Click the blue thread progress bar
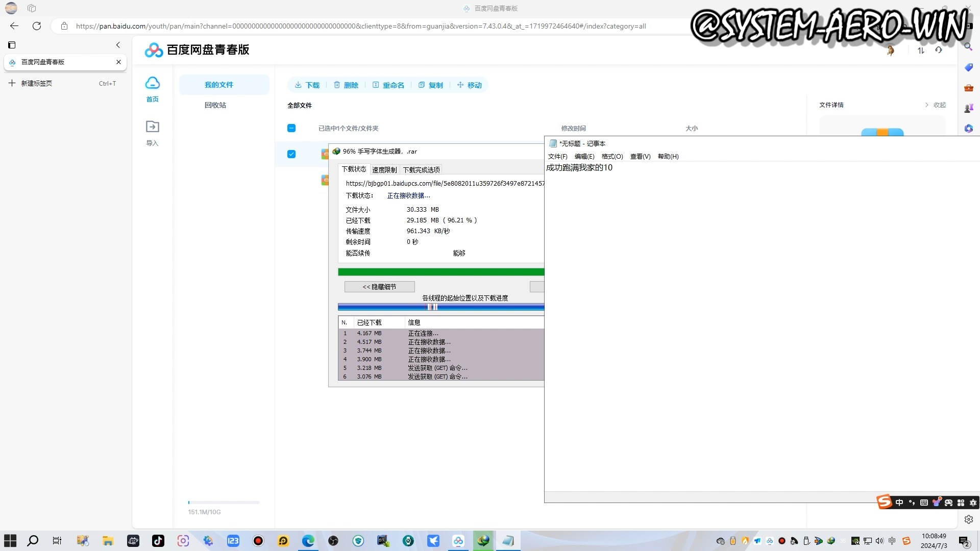The width and height of the screenshot is (980, 551). point(441,307)
